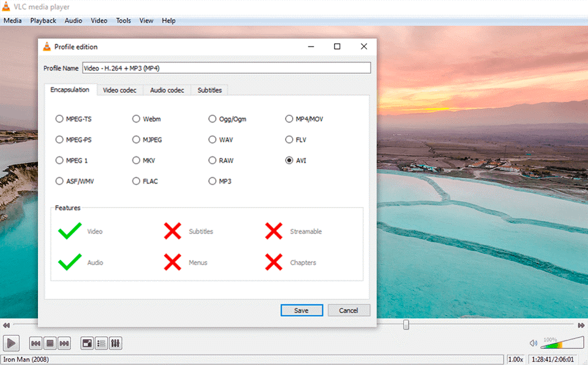Click the seek bar position handle
The image size is (588, 365).
(x=405, y=325)
